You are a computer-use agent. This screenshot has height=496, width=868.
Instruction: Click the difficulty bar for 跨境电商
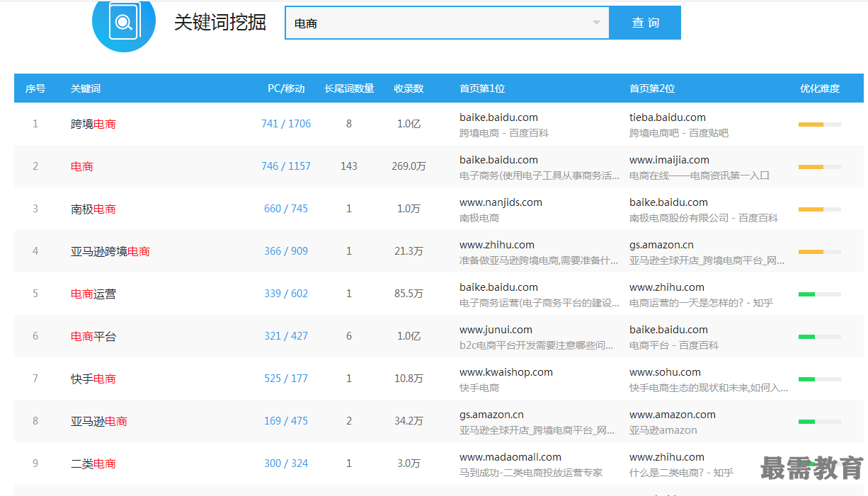pyautogui.click(x=820, y=125)
